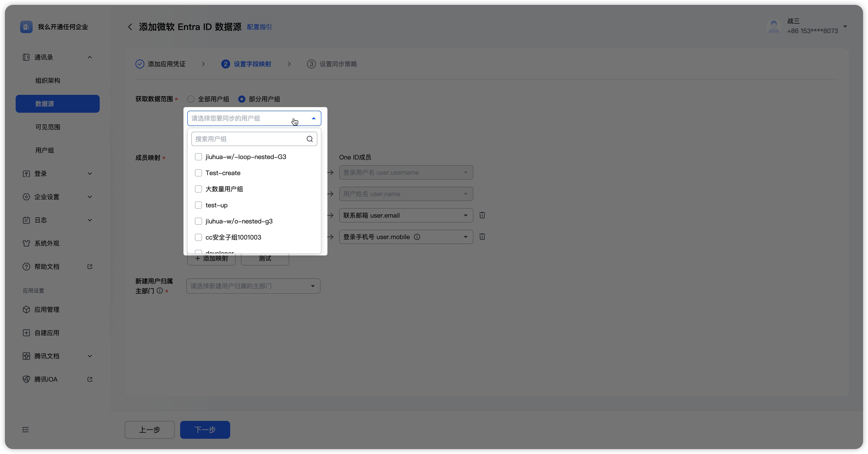Collapse the sidebar using the bottom menu icon
868x454 pixels.
click(26, 429)
